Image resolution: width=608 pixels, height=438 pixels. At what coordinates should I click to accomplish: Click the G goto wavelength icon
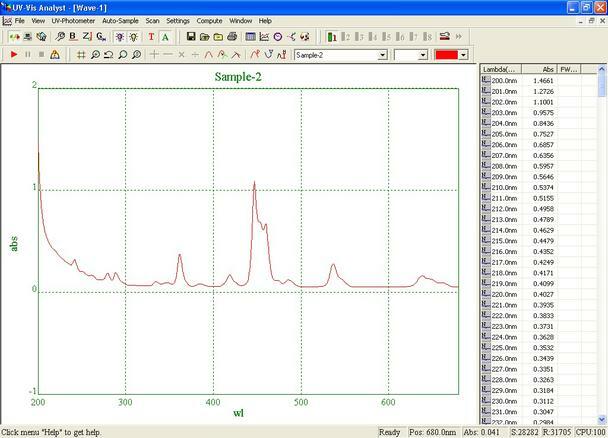(101, 37)
